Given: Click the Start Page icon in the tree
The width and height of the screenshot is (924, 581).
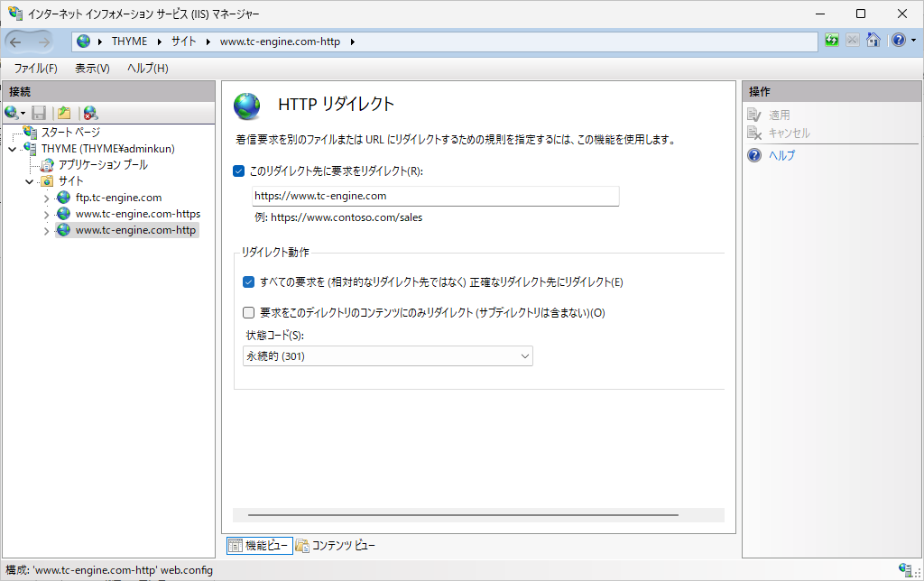Looking at the screenshot, I should click(x=30, y=132).
